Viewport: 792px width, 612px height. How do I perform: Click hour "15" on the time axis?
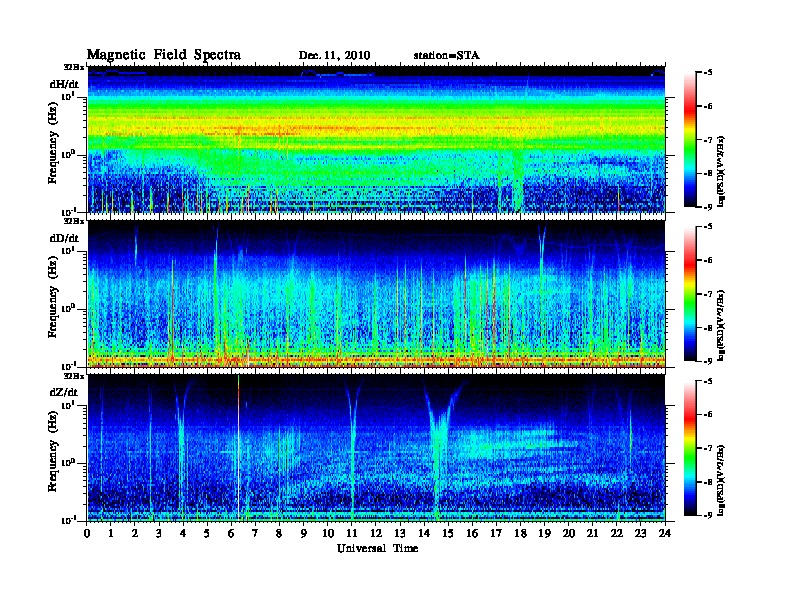point(448,533)
